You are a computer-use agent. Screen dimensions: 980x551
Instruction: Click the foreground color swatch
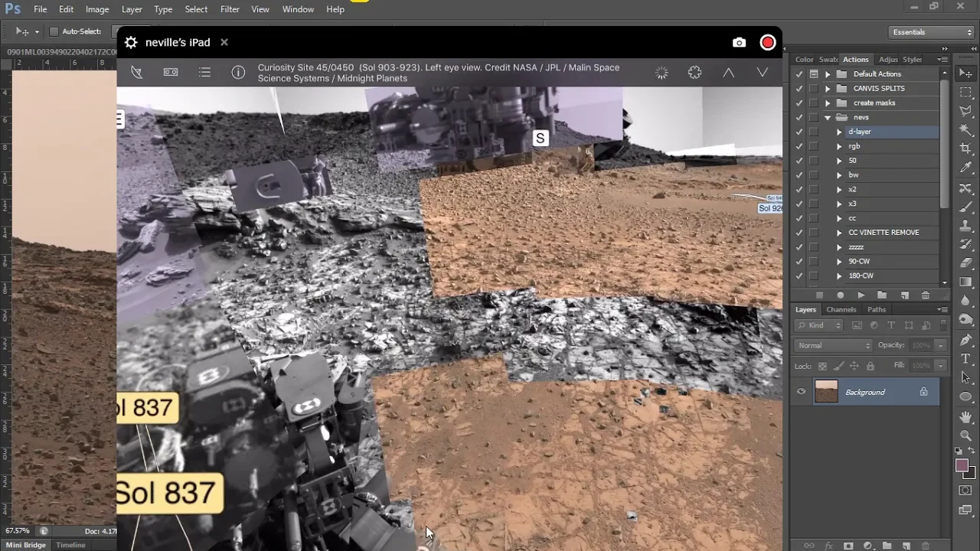(962, 466)
